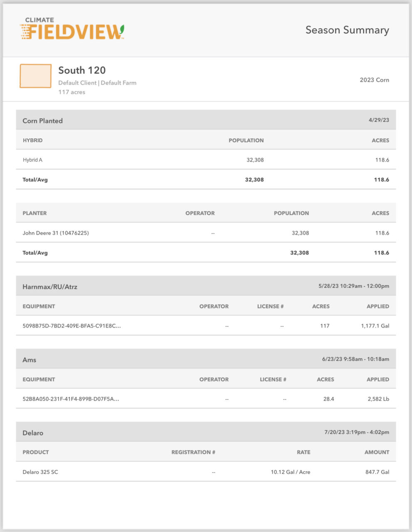Click Default Client | Default Farm text
The width and height of the screenshot is (412, 532).
point(97,83)
